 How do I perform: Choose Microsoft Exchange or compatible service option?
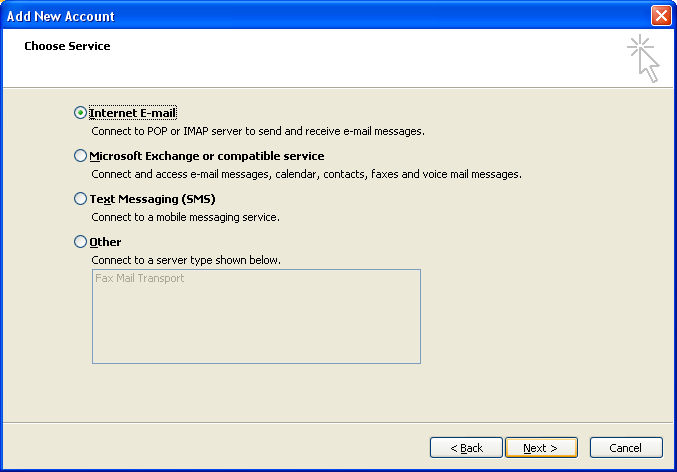point(80,155)
